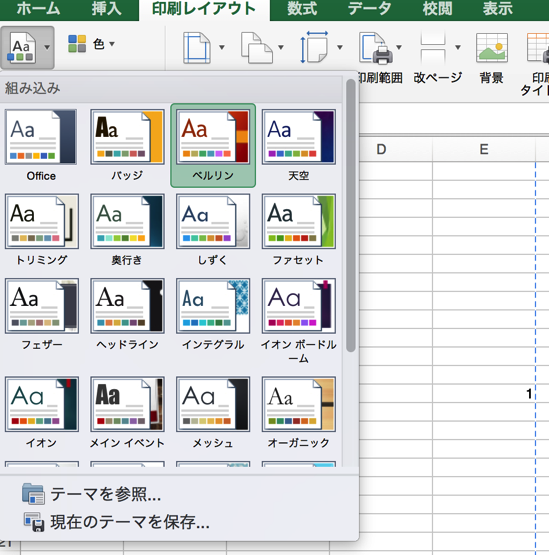Viewport: 549px width, 555px height.
Task: Click the Themes Aa button
Action: (21, 47)
